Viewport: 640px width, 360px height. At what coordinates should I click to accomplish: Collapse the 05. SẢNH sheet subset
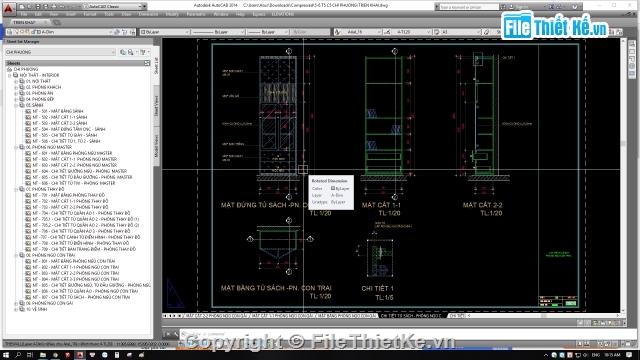16,105
